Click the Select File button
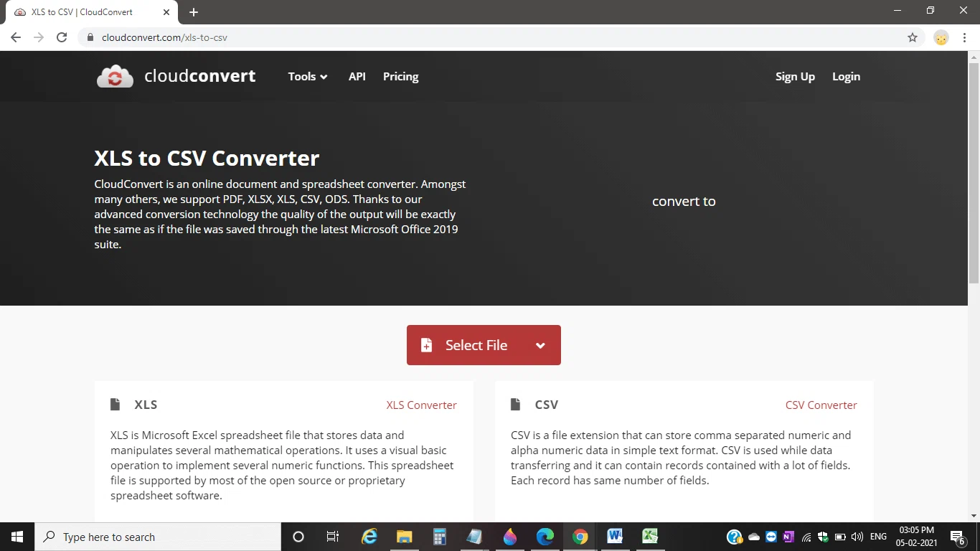This screenshot has width=980, height=551. click(484, 345)
